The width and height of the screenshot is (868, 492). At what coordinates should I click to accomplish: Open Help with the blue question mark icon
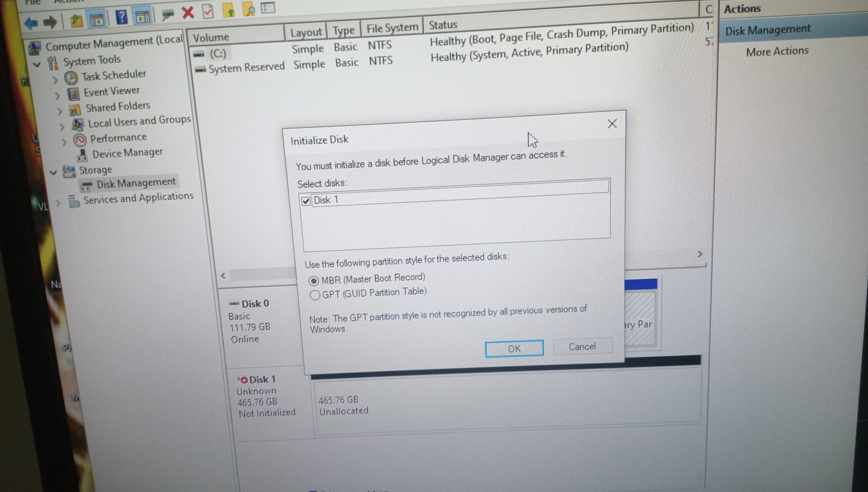[121, 18]
